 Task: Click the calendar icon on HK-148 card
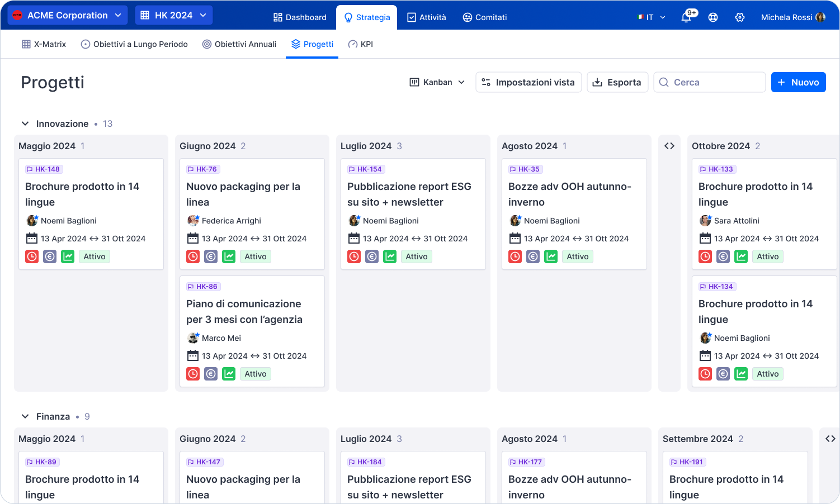click(32, 239)
